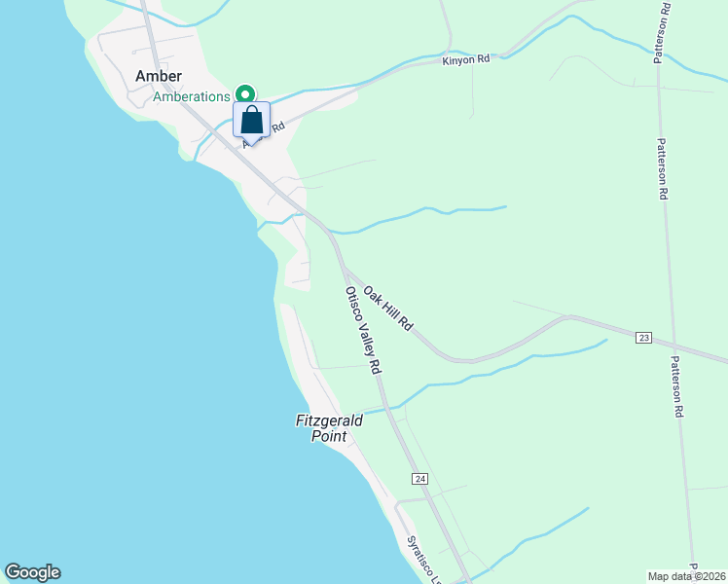Click the Oak Hill Rd label

(x=388, y=309)
